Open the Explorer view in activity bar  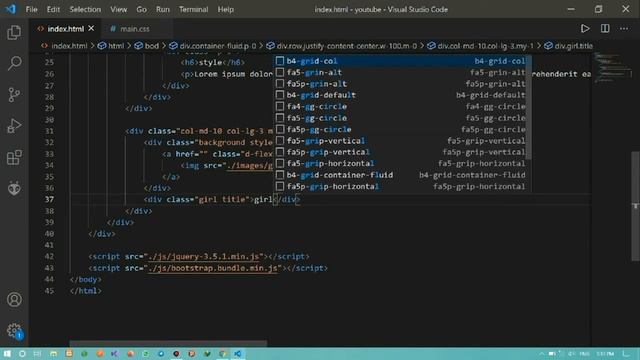point(14,33)
